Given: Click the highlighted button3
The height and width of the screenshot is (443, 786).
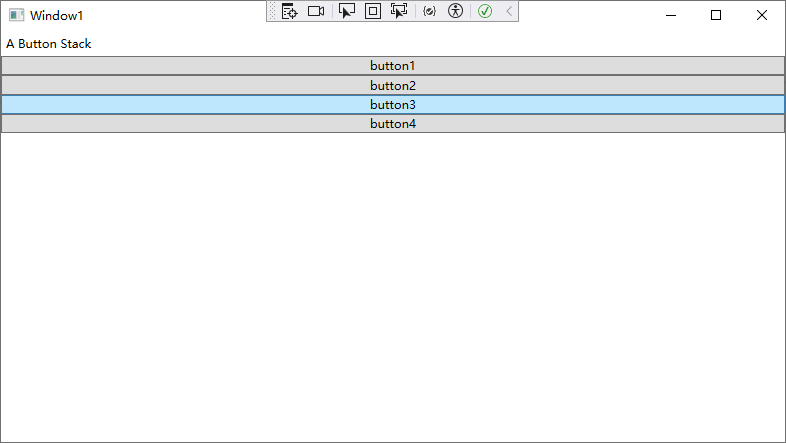Looking at the screenshot, I should point(393,105).
